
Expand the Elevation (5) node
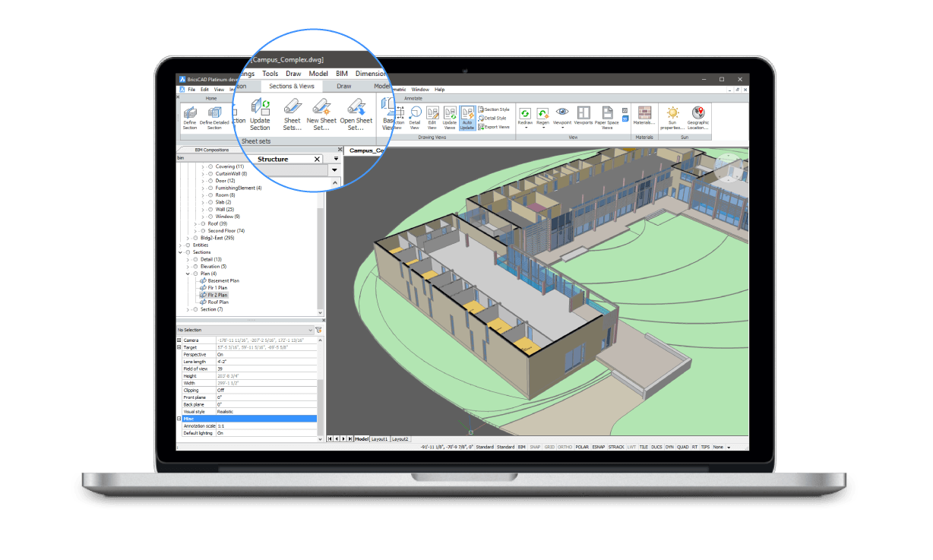(188, 267)
